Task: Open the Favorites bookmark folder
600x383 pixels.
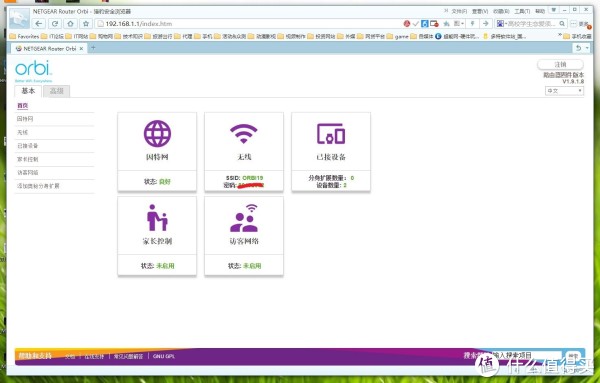Action: point(24,36)
